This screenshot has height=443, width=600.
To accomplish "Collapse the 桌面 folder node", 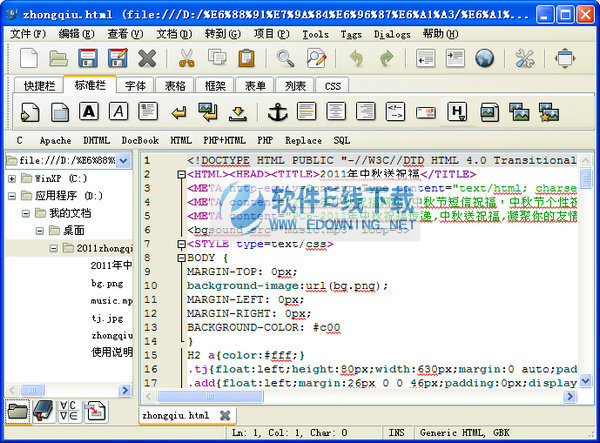I will pyautogui.click(x=39, y=231).
